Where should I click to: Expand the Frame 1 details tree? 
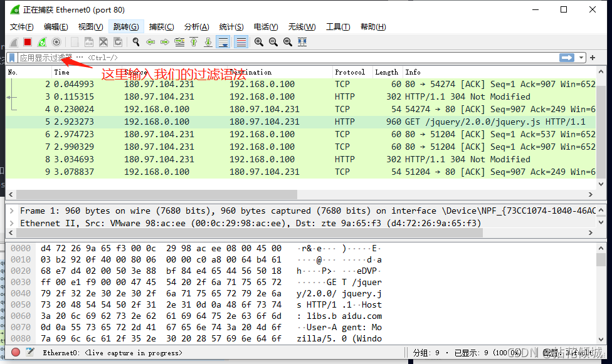click(x=12, y=211)
